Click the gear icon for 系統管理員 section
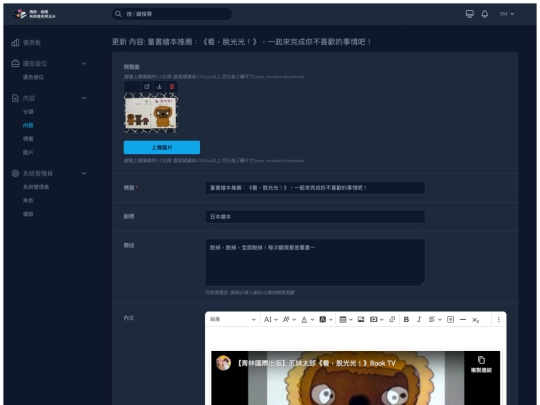Viewport: 540px width, 405px height. [15, 173]
